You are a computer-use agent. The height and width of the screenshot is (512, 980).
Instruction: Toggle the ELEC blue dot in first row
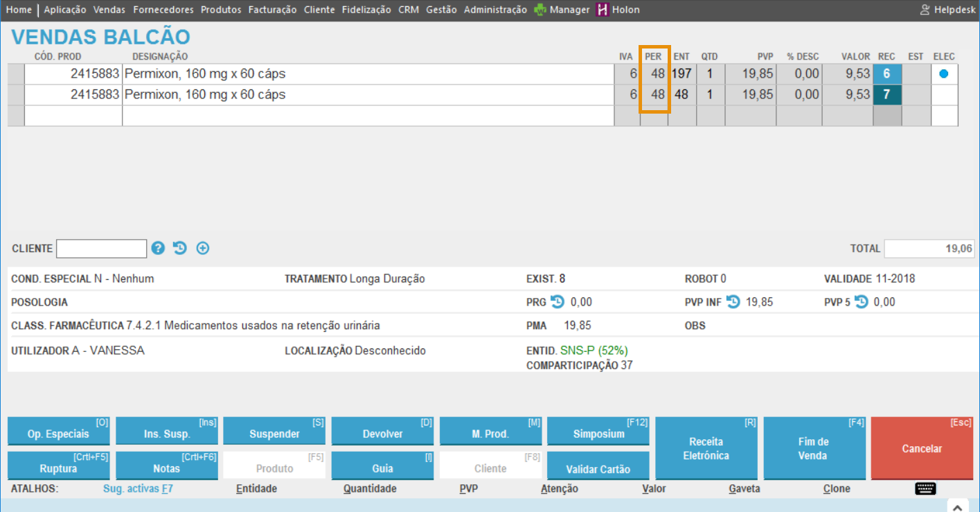click(x=943, y=73)
